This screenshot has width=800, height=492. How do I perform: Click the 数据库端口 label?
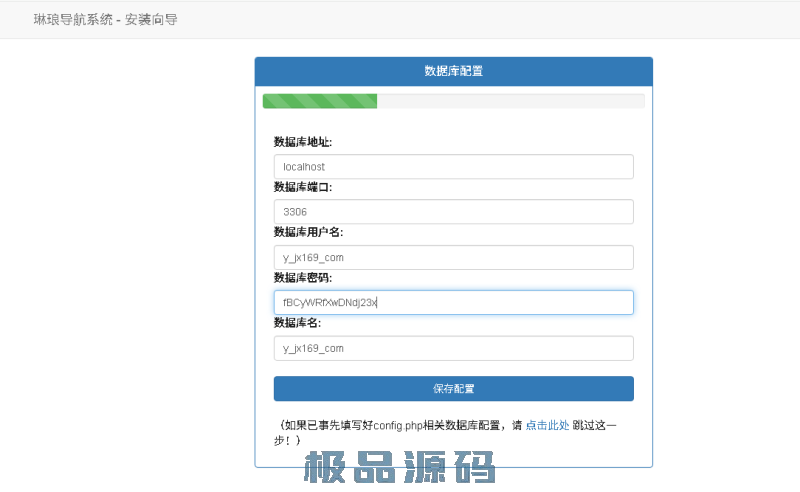[303, 187]
